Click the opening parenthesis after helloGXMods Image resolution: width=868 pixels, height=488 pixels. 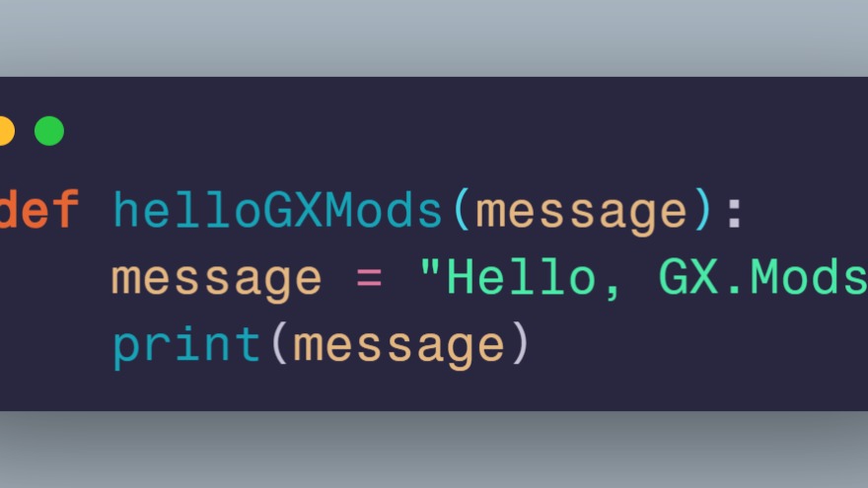point(462,210)
